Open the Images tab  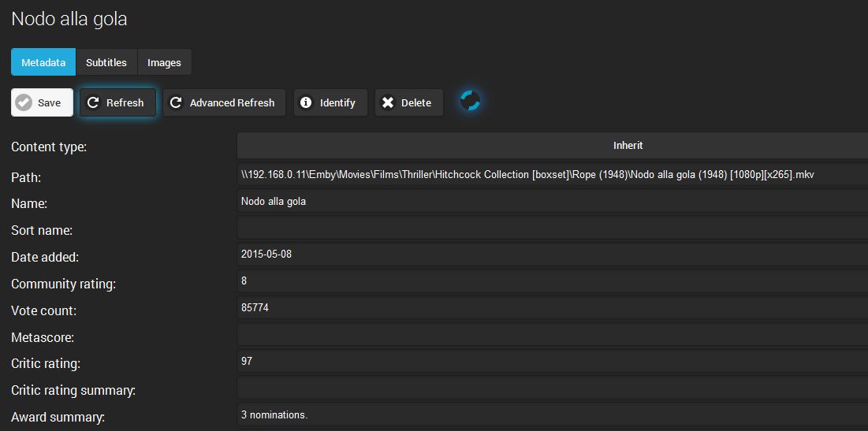[x=164, y=62]
